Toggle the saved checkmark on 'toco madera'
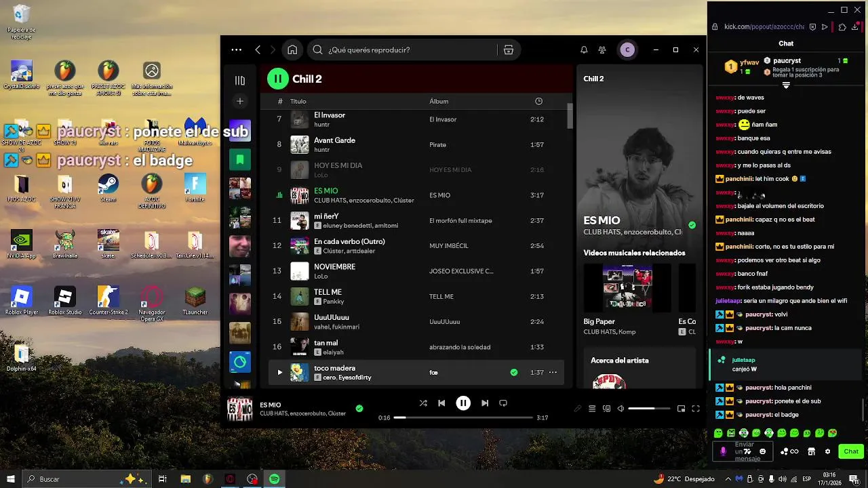This screenshot has width=868, height=488. coord(514,372)
